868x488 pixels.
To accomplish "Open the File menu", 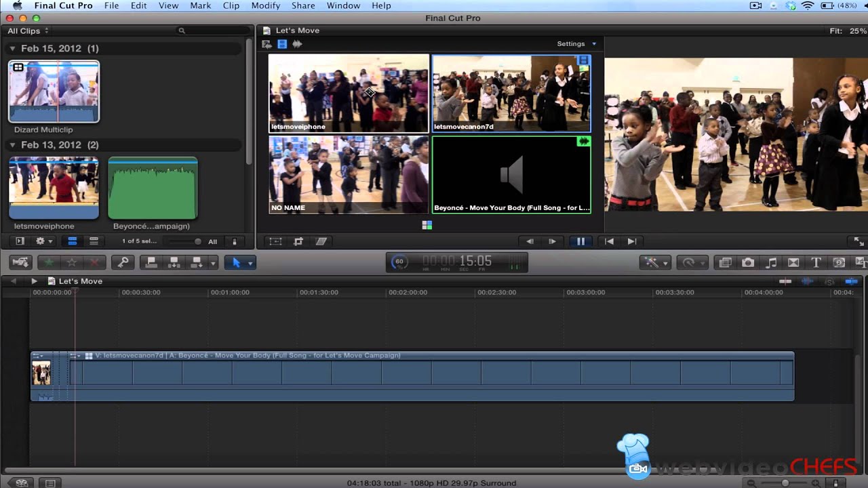I will point(111,5).
